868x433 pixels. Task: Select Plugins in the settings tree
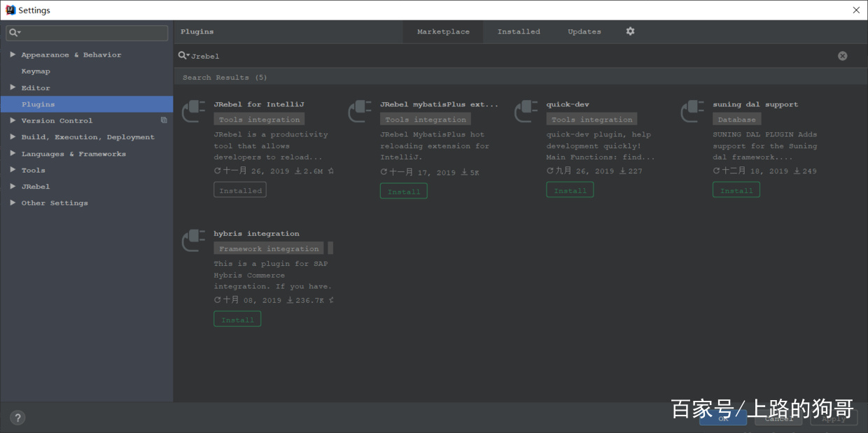(x=87, y=104)
